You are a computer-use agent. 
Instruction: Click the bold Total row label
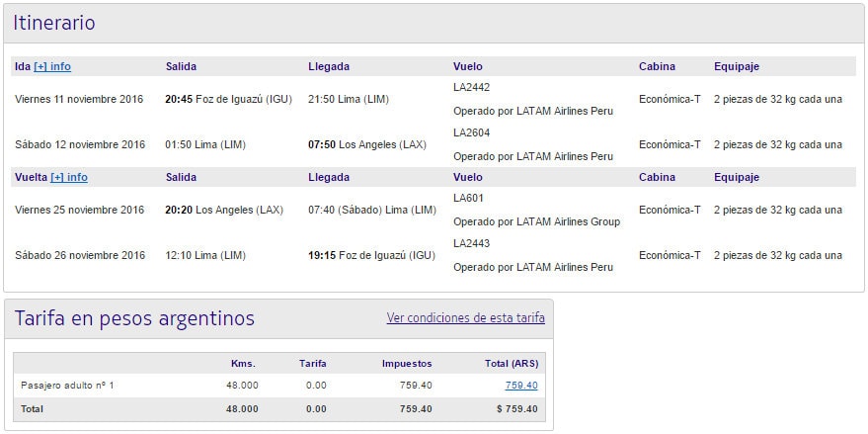pos(33,409)
